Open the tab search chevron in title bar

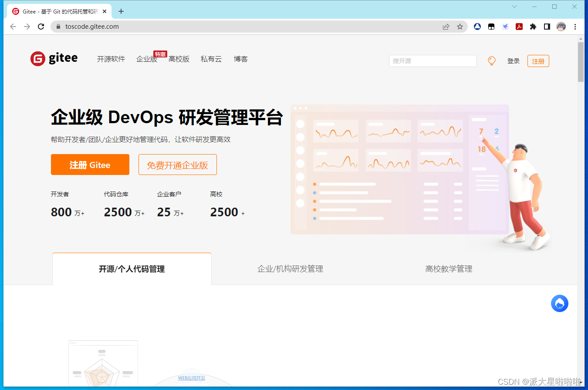click(514, 7)
